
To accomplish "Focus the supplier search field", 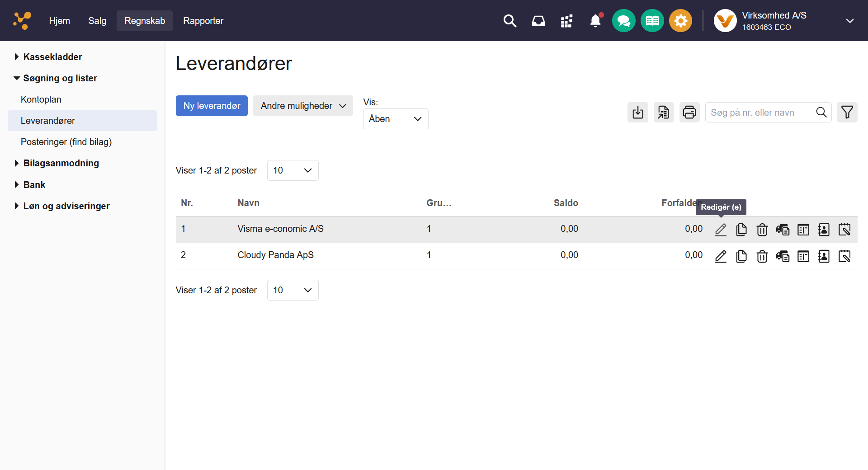I will coord(759,113).
